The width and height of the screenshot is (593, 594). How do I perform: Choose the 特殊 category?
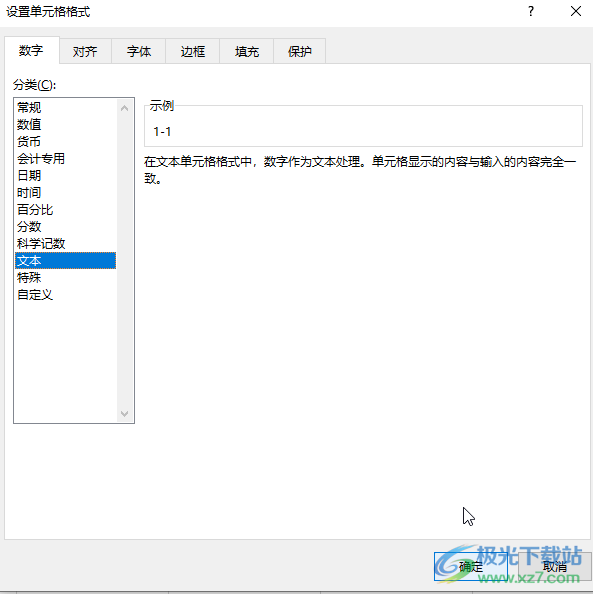point(65,278)
